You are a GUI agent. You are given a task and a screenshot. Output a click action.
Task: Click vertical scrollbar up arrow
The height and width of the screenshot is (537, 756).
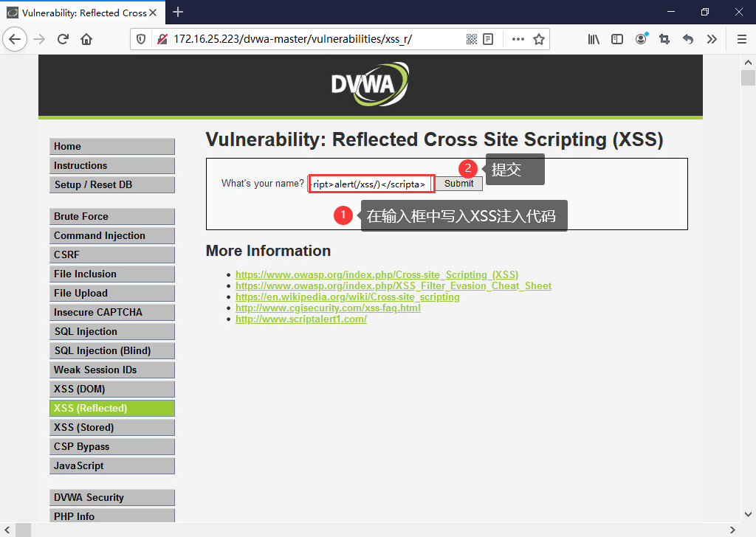[748, 62]
